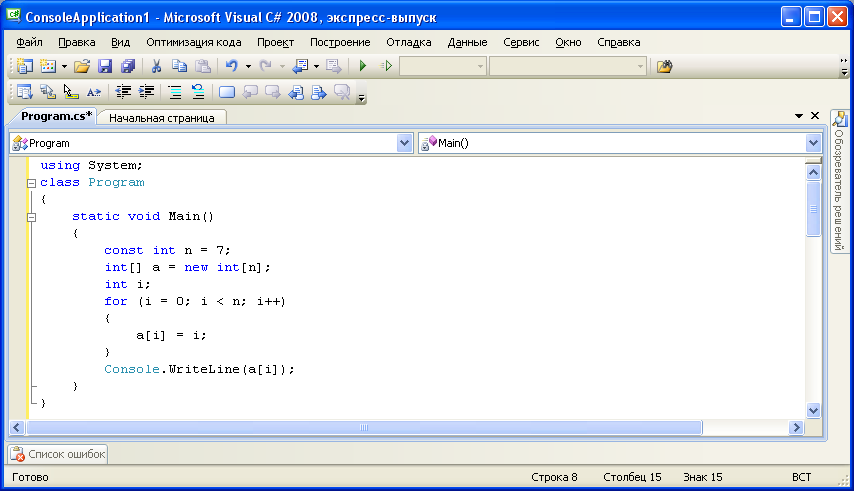Click the Display Quick Info cursor icon
This screenshot has height=491, width=854.
pos(71,92)
